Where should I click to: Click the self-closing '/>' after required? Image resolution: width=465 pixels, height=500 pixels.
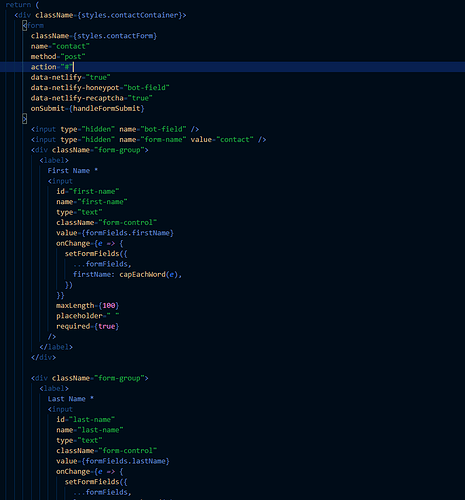52,336
